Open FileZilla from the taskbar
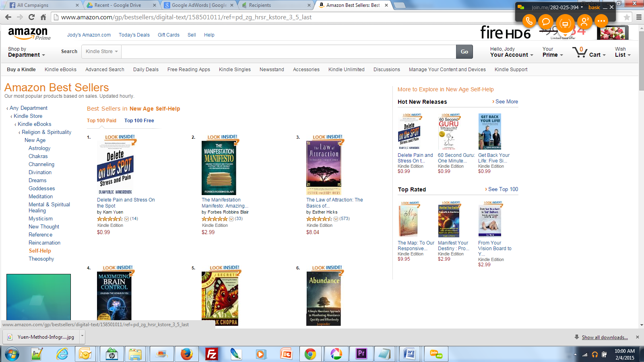This screenshot has height=362, width=644. 211,354
